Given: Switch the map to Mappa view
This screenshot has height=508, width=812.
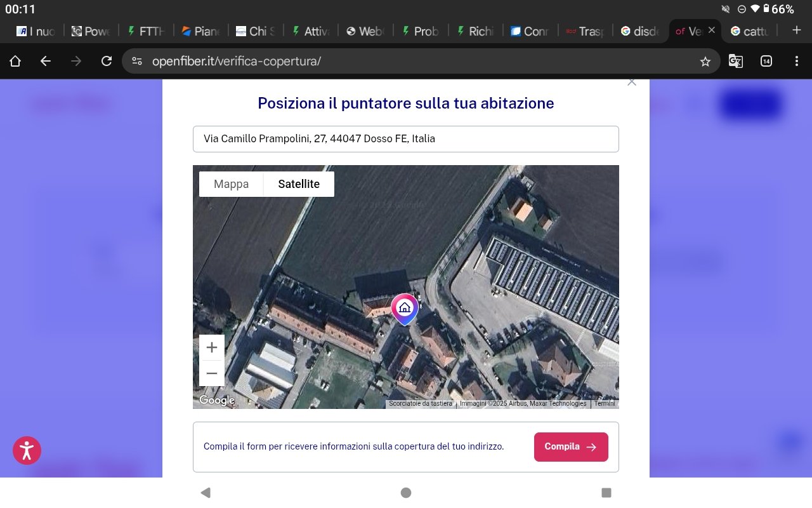Looking at the screenshot, I should [231, 184].
